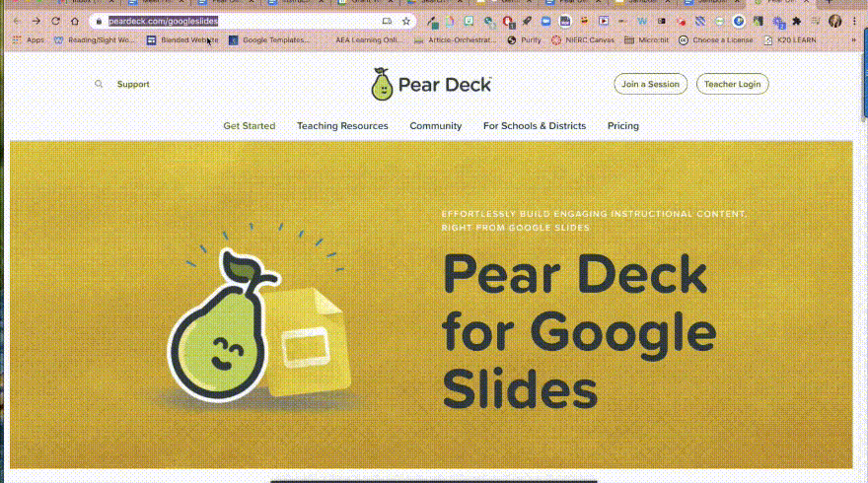Bookmark this page with the star icon
The width and height of the screenshot is (868, 483).
click(405, 21)
